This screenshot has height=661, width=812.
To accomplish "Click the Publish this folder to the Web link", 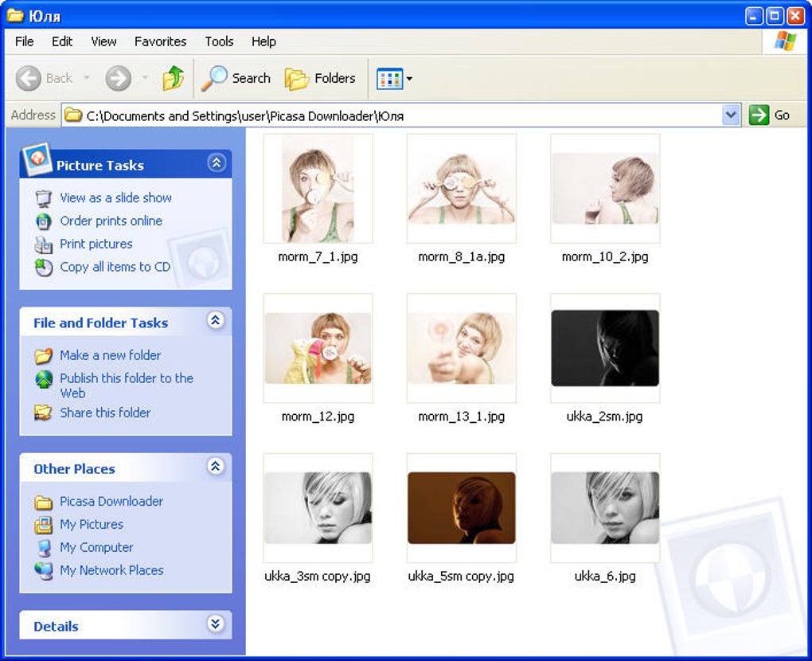I will point(127,385).
